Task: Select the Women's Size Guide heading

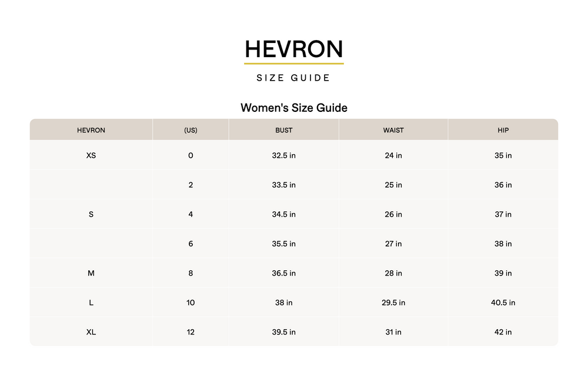Action: [x=293, y=108]
